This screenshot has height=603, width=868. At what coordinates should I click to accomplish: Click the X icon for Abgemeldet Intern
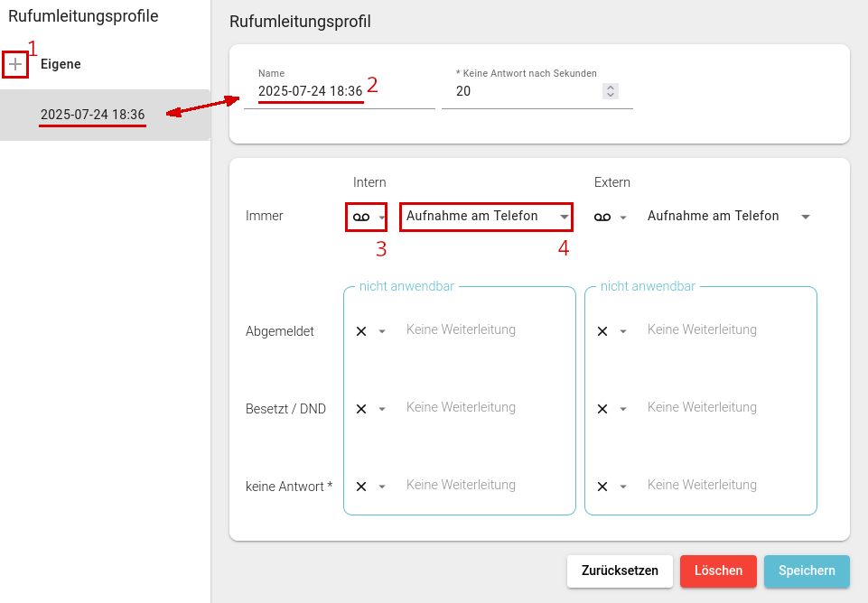point(361,331)
